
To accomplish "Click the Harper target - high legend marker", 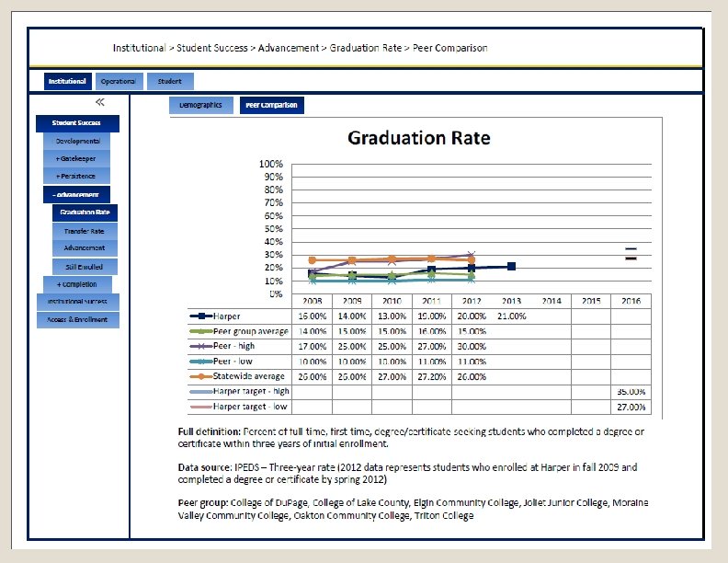I will click(x=201, y=392).
